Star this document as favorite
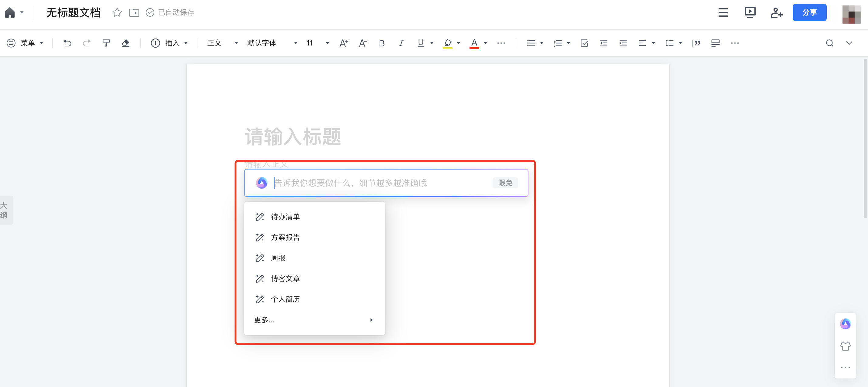Viewport: 868px width, 387px height. pos(117,12)
